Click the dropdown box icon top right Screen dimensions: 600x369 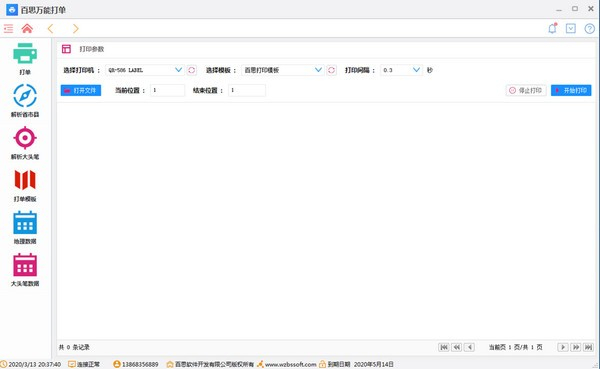click(x=571, y=28)
